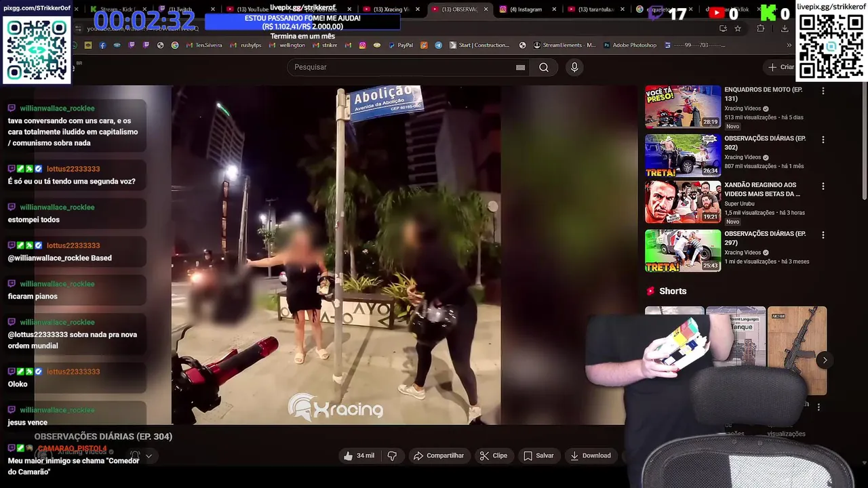Open the Instagram bookmark icon

pos(363,45)
